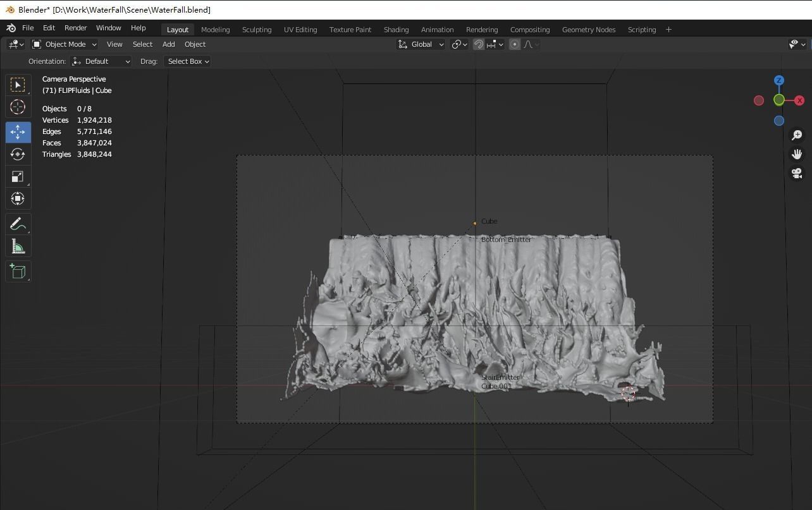Switch to the Modeling workspace tab
Viewport: 812px width, 510px height.
click(x=215, y=30)
